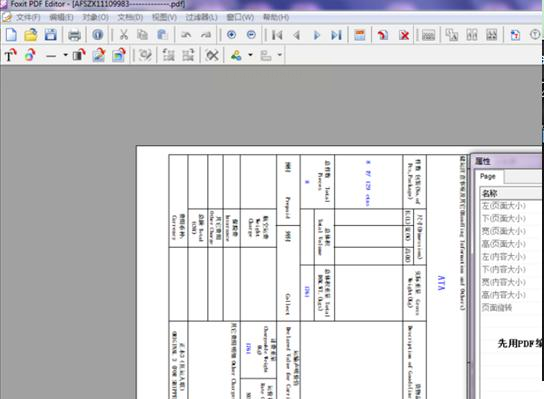
Task: Delete using the red X icon
Action: pyautogui.click(x=404, y=35)
